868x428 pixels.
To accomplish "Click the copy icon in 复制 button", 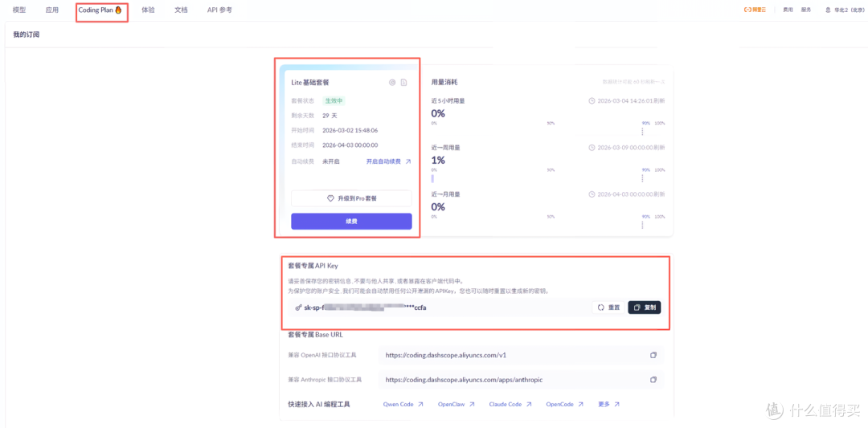I will (637, 308).
